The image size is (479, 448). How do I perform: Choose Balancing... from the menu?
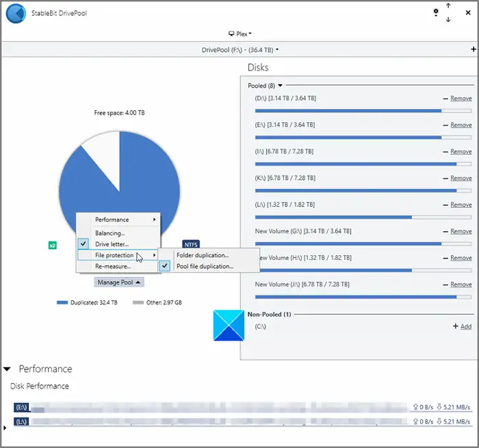coord(119,233)
